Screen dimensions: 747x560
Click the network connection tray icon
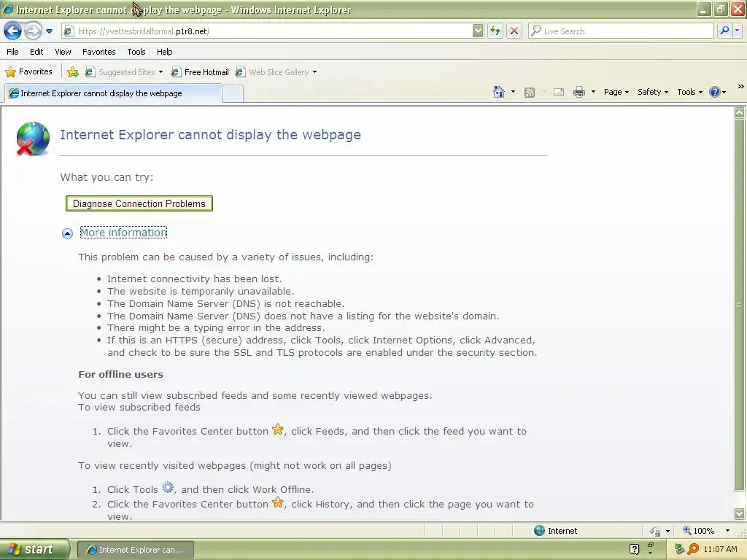coord(680,550)
